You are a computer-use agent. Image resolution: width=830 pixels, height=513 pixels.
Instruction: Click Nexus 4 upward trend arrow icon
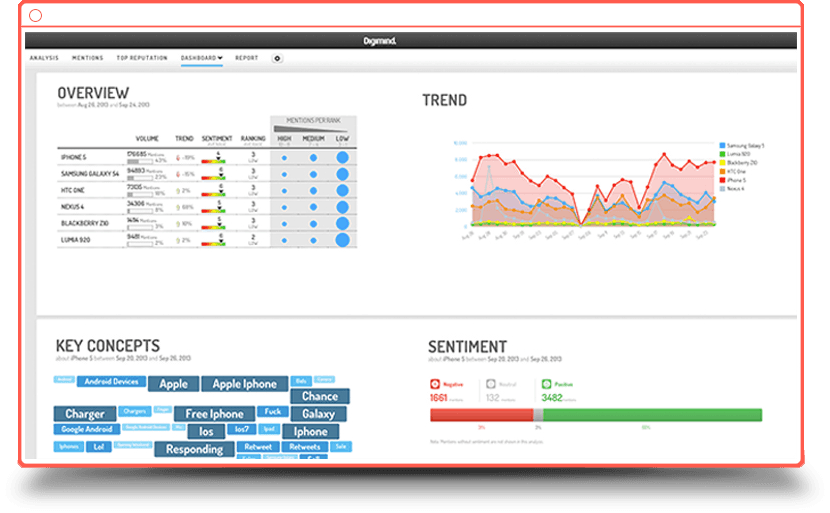point(178,207)
